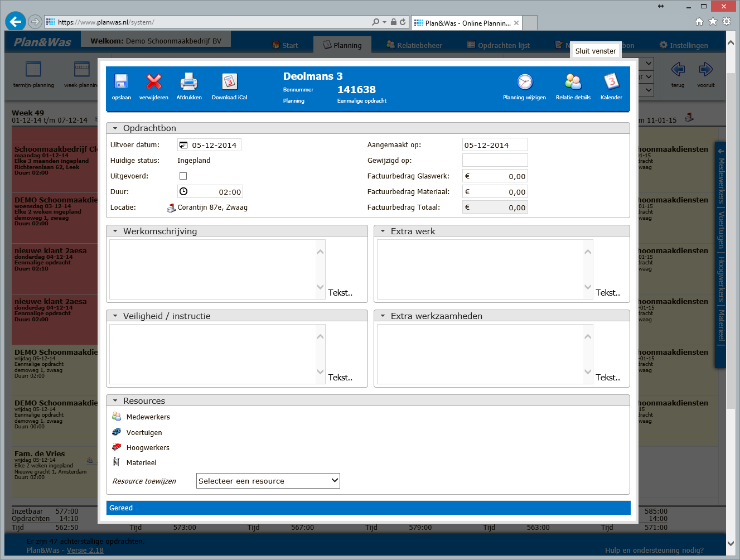Collapse the Resources section

pos(115,400)
